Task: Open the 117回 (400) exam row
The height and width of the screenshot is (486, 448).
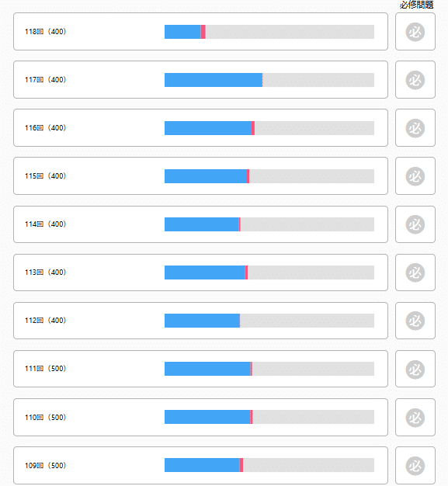Action: coord(200,80)
